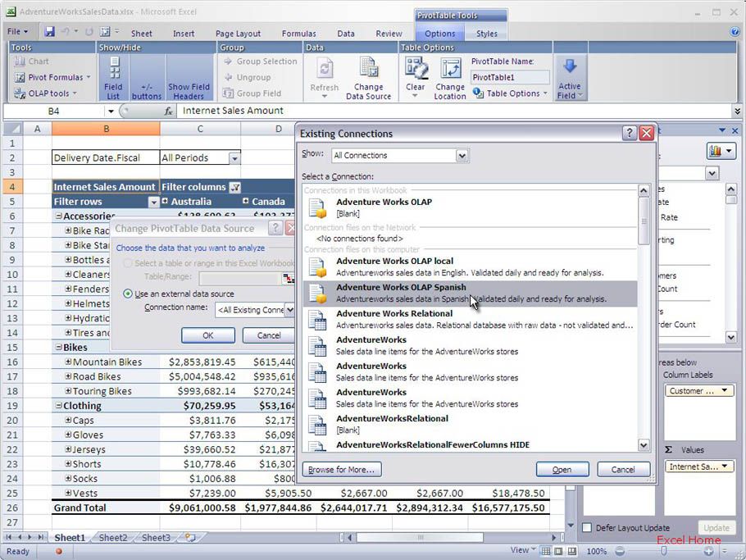Screen dimensions: 746x560
Task: Open the All Periods filter dropdown
Action: tap(234, 158)
